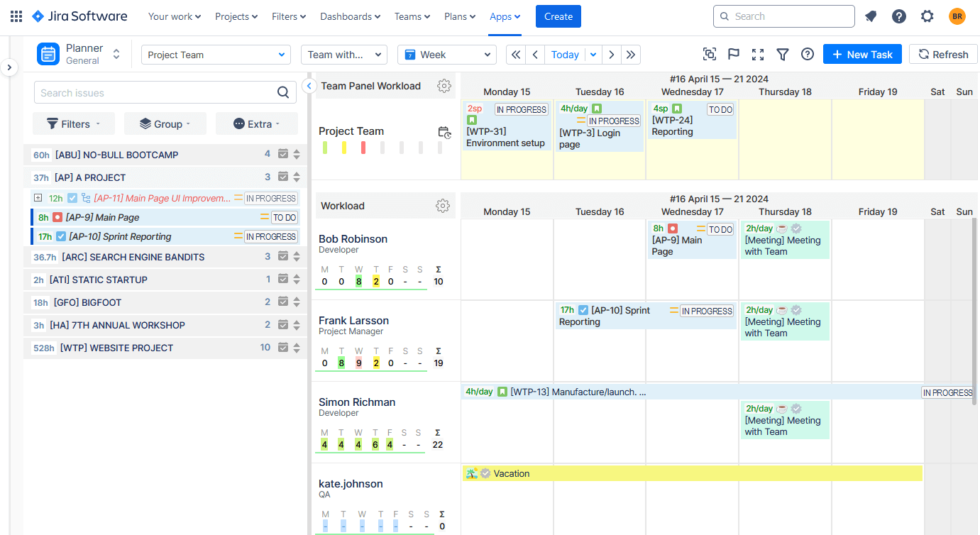
Task: Open the Extra dropdown button
Action: pos(257,123)
